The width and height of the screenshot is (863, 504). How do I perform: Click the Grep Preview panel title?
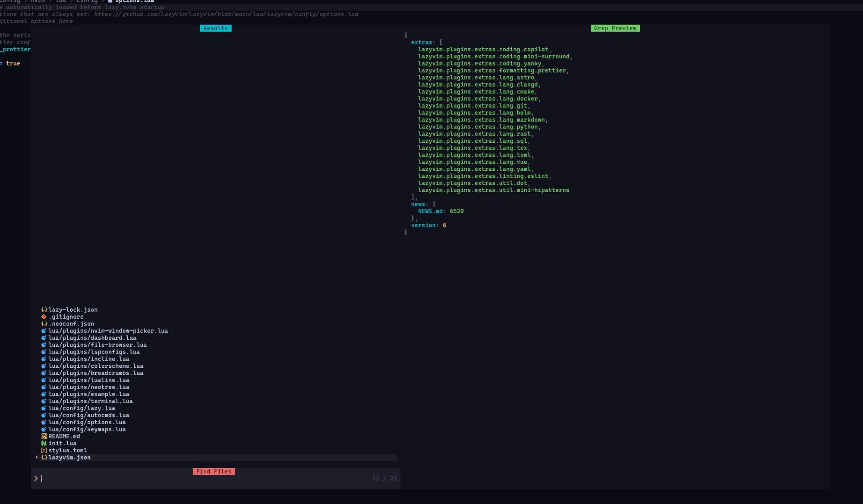pos(615,28)
